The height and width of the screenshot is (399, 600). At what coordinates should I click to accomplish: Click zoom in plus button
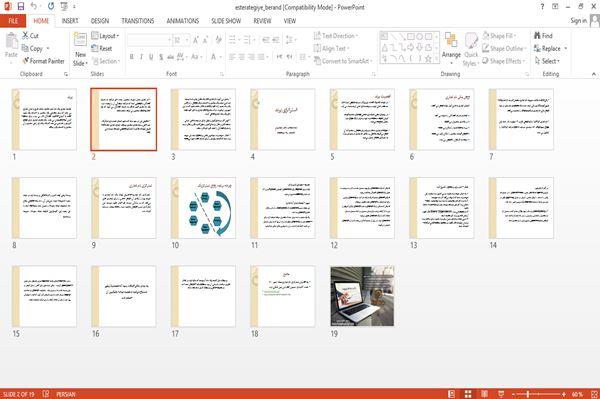pyautogui.click(x=564, y=394)
